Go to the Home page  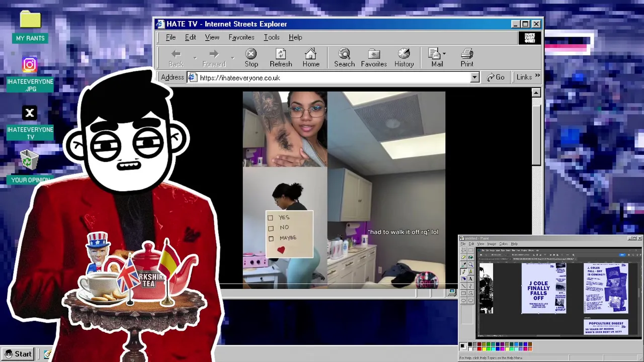(x=311, y=58)
